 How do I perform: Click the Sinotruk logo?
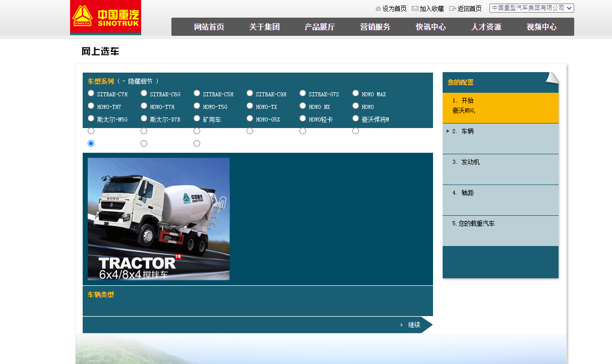pyautogui.click(x=105, y=18)
